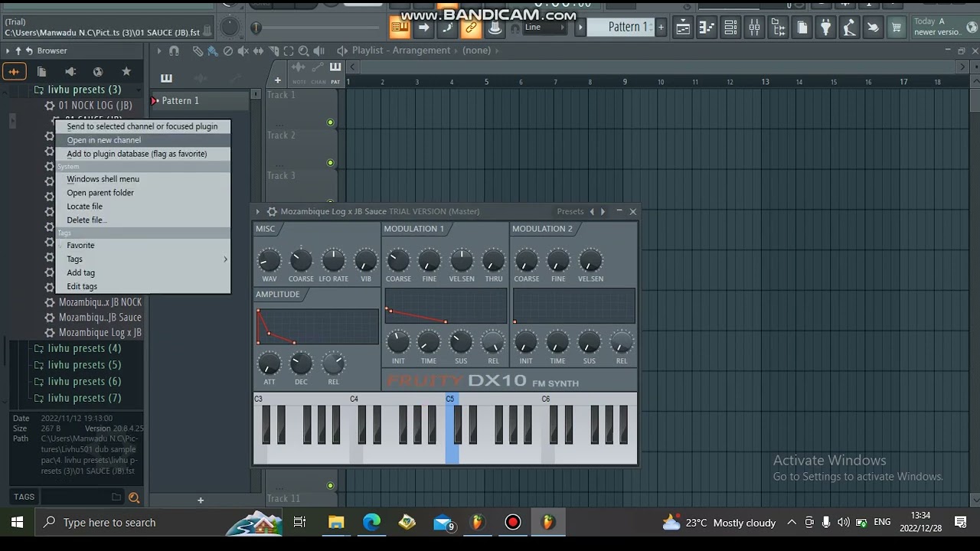Open the Mixer view button
Viewport: 980px width, 551px height.
(x=754, y=28)
